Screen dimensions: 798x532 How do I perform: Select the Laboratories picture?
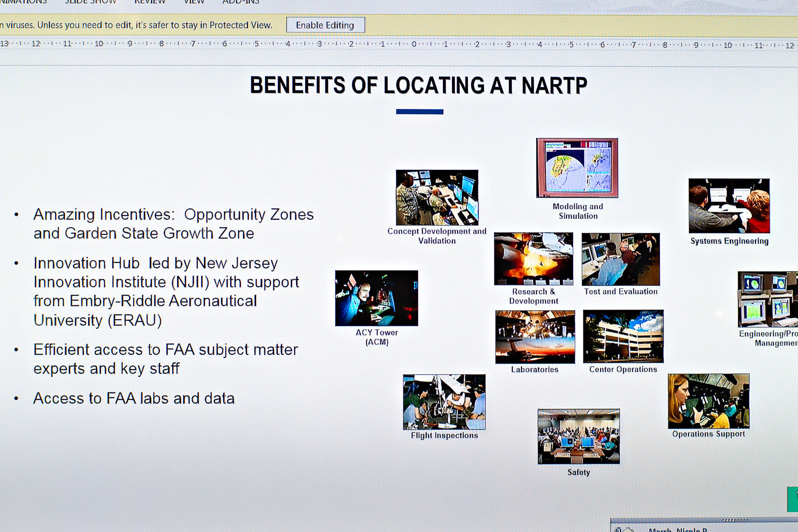(535, 337)
